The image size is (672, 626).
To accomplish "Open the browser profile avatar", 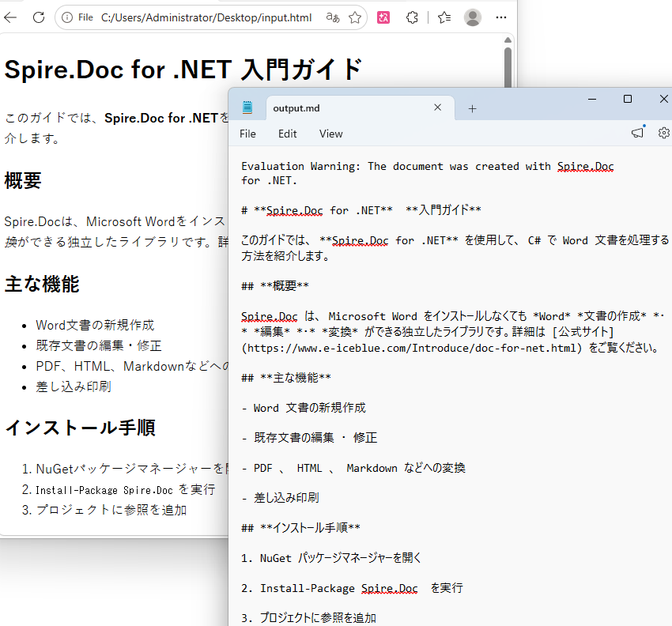I will [473, 17].
